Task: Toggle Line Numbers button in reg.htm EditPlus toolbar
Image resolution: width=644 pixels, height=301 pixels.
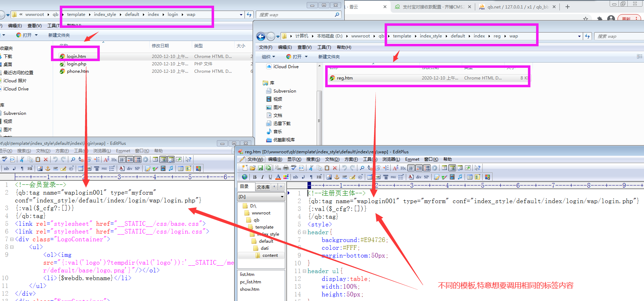Action: [x=427, y=168]
